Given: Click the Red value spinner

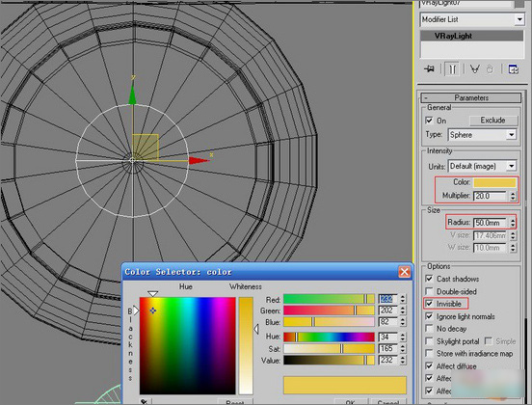Looking at the screenshot, I should (x=403, y=299).
